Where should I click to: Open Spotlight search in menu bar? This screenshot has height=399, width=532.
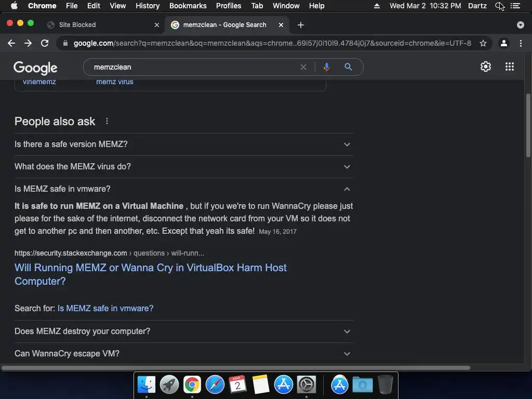click(499, 6)
